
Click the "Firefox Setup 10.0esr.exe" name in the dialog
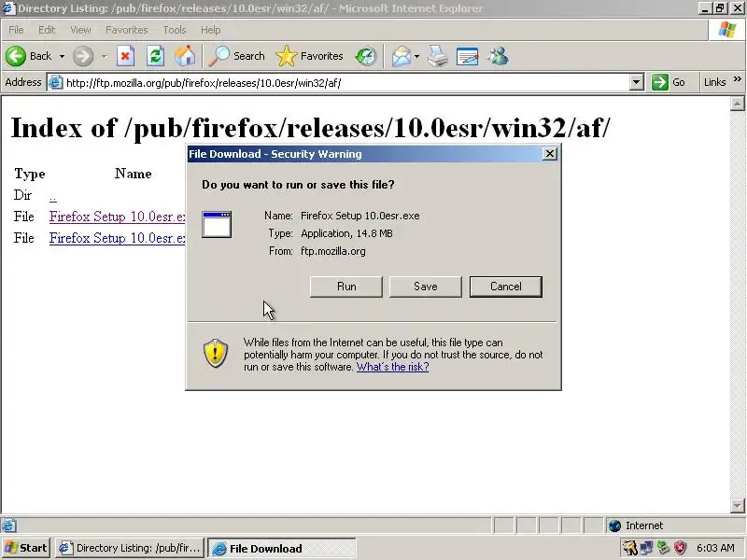point(360,216)
